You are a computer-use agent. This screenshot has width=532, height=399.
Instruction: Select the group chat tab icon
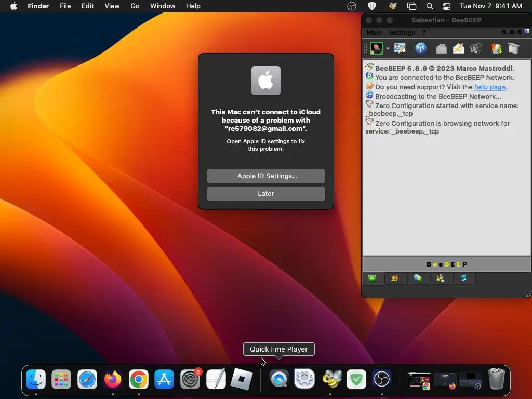441,278
